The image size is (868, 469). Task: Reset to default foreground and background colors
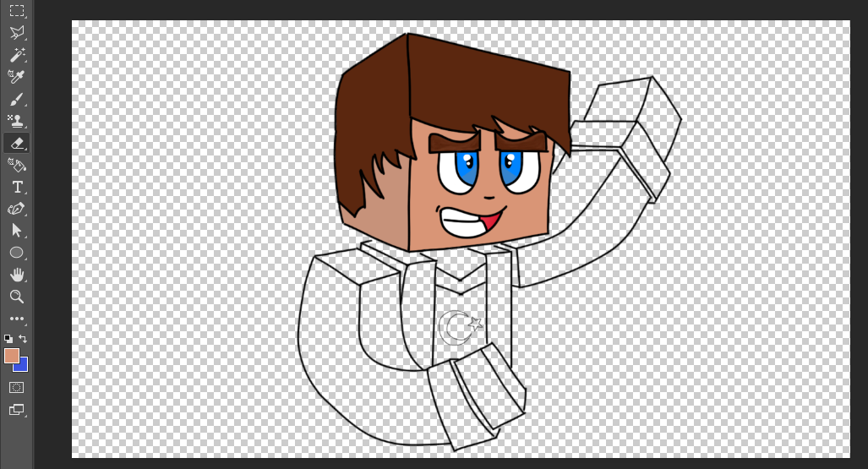pos(8,338)
